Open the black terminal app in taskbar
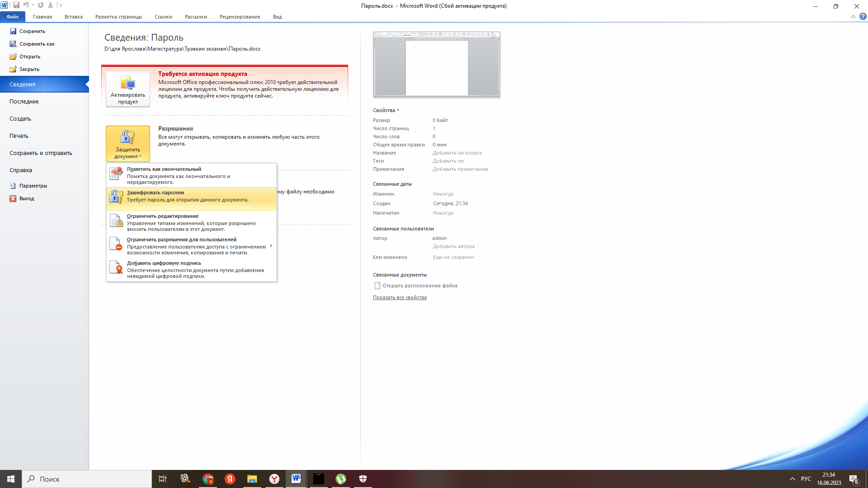 tap(319, 479)
